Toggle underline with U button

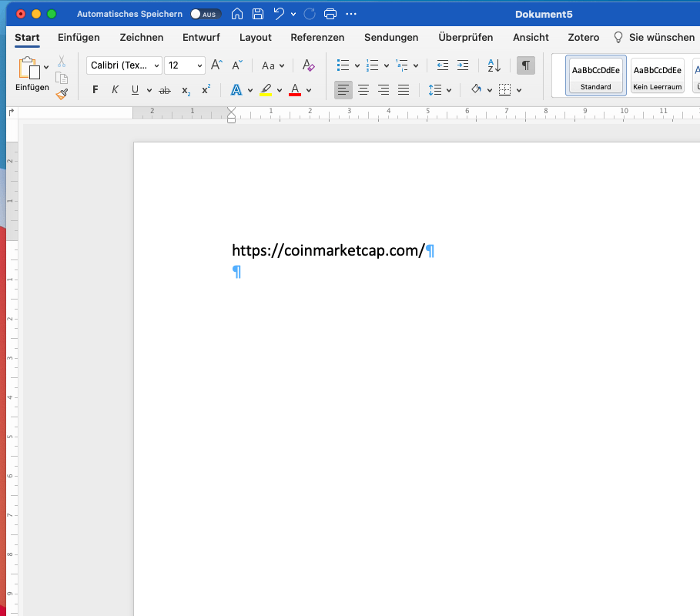click(136, 90)
